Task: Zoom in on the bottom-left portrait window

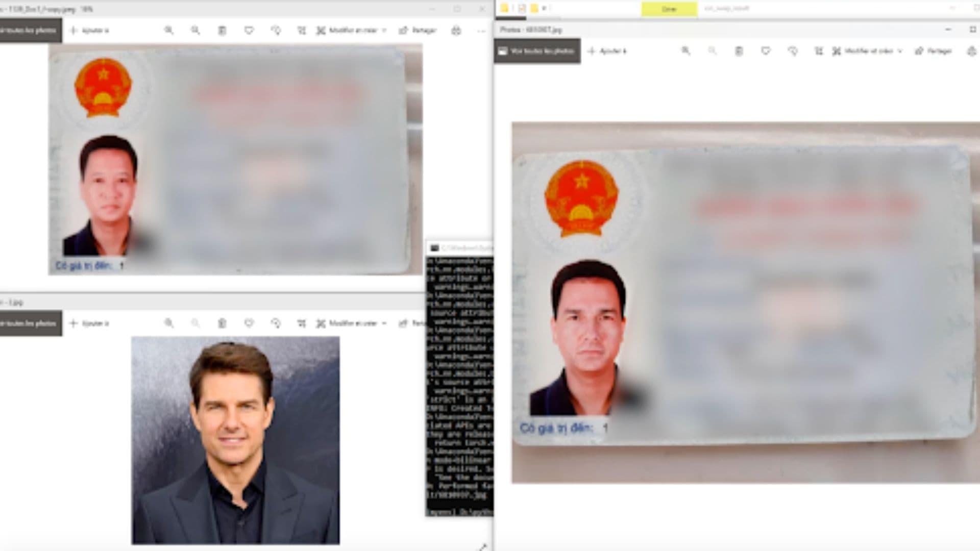Action: pyautogui.click(x=169, y=323)
